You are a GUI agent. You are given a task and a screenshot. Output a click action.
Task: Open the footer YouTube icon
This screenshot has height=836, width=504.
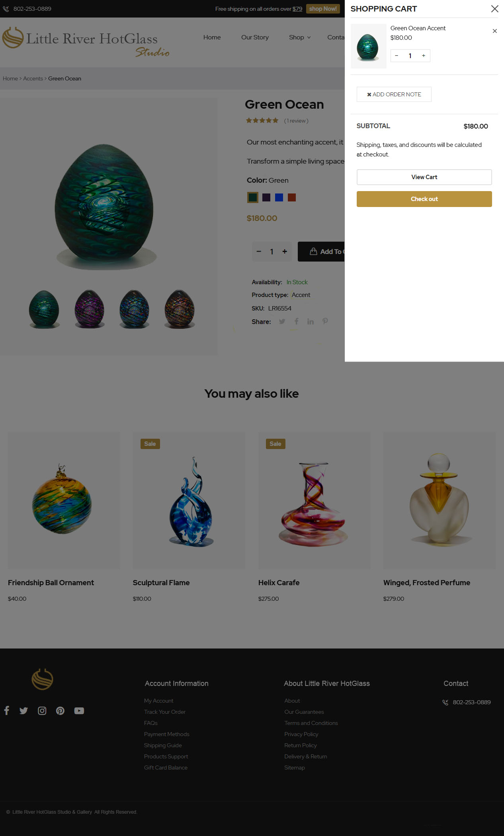coord(79,711)
